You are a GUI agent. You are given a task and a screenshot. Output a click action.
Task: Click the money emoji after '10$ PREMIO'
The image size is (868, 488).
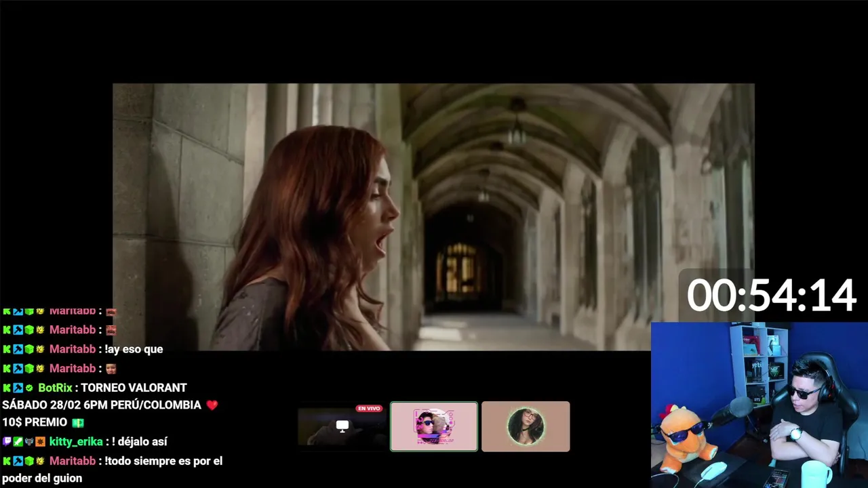pyautogui.click(x=78, y=423)
